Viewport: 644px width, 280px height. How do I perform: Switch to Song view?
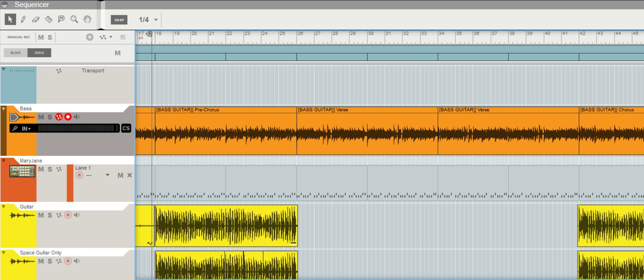pyautogui.click(x=39, y=53)
